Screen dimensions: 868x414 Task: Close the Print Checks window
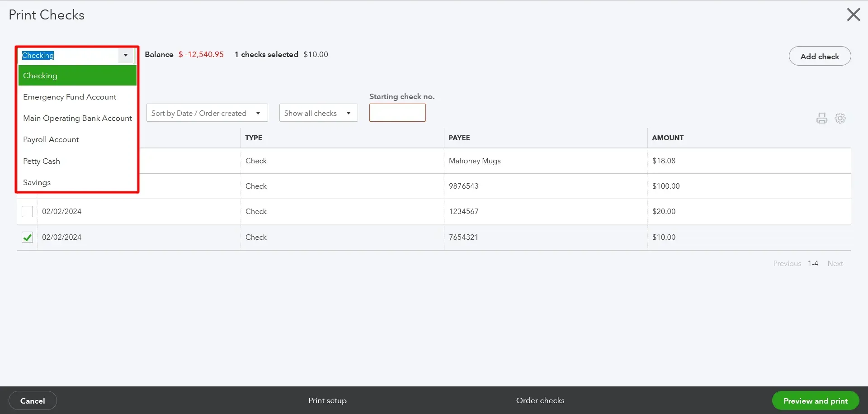853,14
